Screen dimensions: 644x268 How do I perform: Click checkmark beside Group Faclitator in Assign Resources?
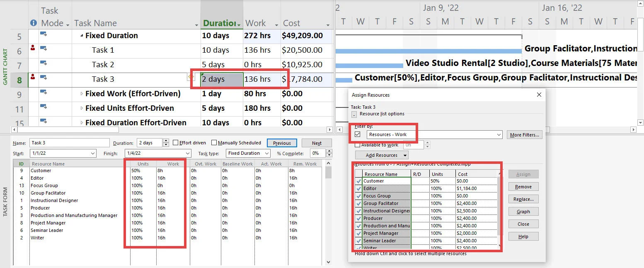tap(358, 203)
